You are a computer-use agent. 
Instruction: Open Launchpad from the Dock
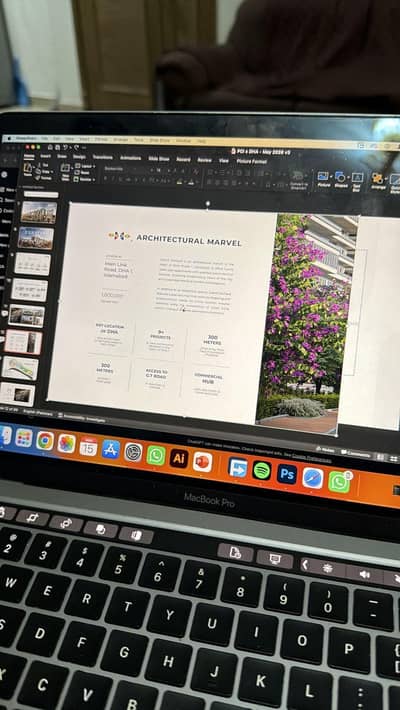(x=24, y=437)
